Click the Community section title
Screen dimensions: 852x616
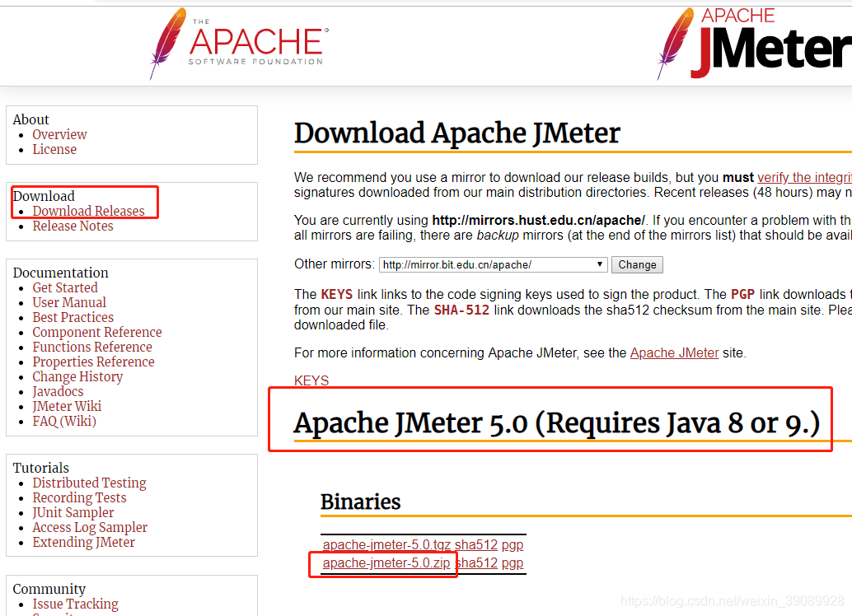point(49,590)
